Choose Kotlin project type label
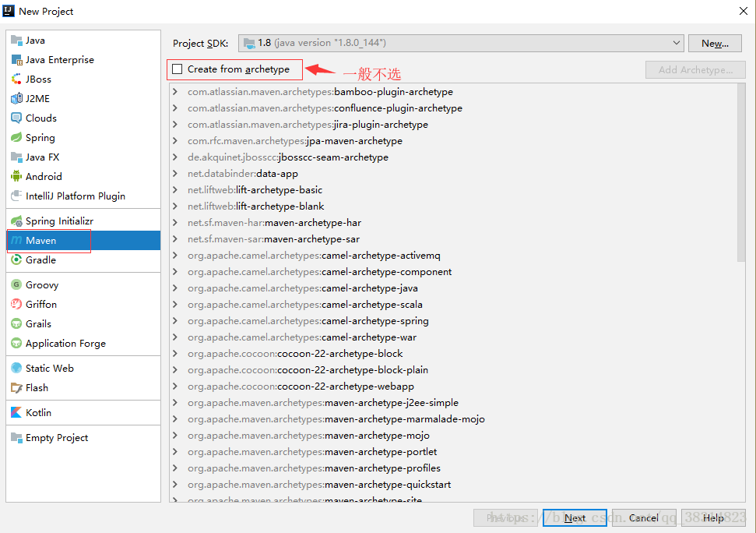This screenshot has height=533, width=756. point(39,412)
